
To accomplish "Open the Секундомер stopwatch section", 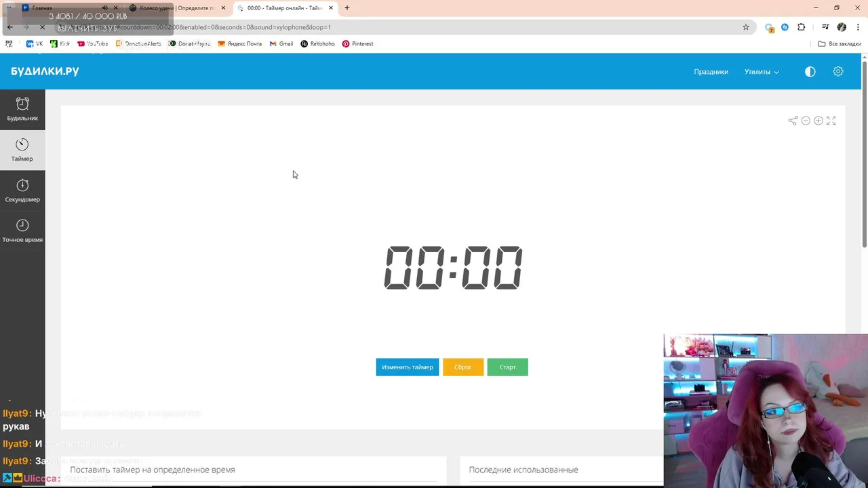I will 22,190.
